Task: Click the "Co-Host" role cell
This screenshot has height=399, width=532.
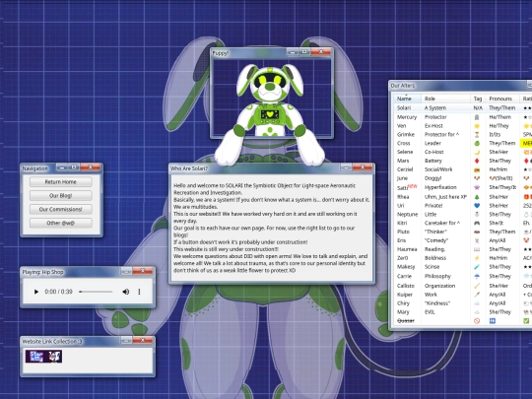Action: (x=433, y=153)
